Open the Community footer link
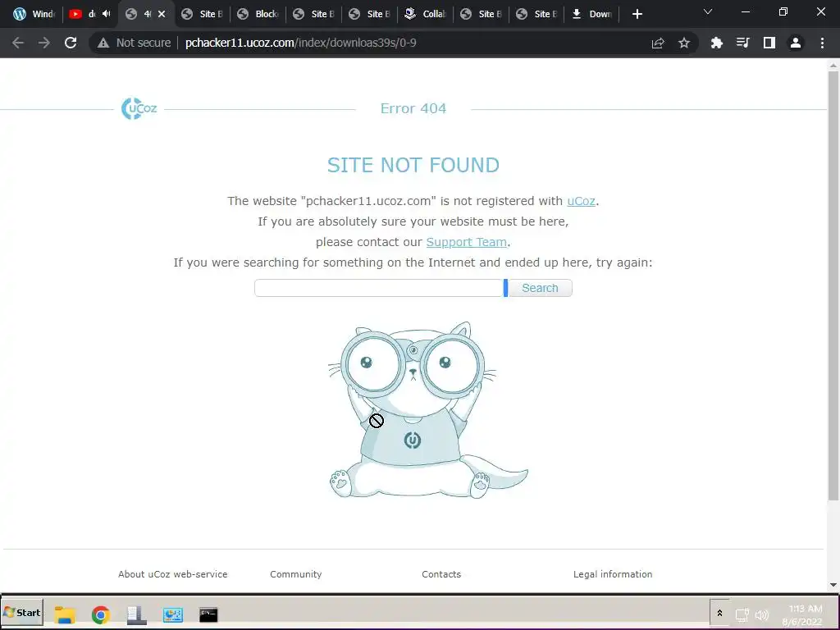Viewport: 840px width, 630px height. click(295, 574)
